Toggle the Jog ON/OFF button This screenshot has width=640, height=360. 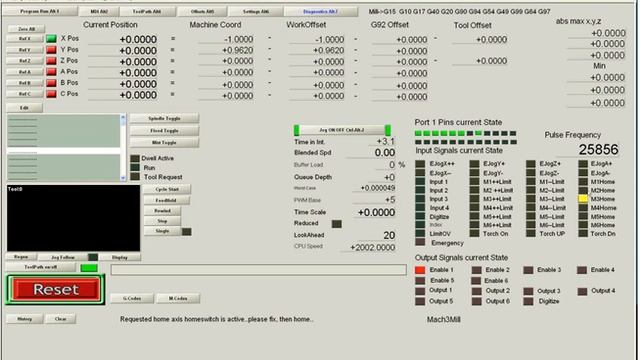click(x=342, y=130)
